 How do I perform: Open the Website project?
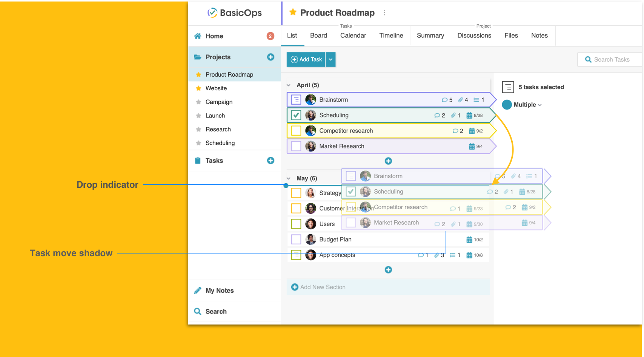tap(216, 88)
